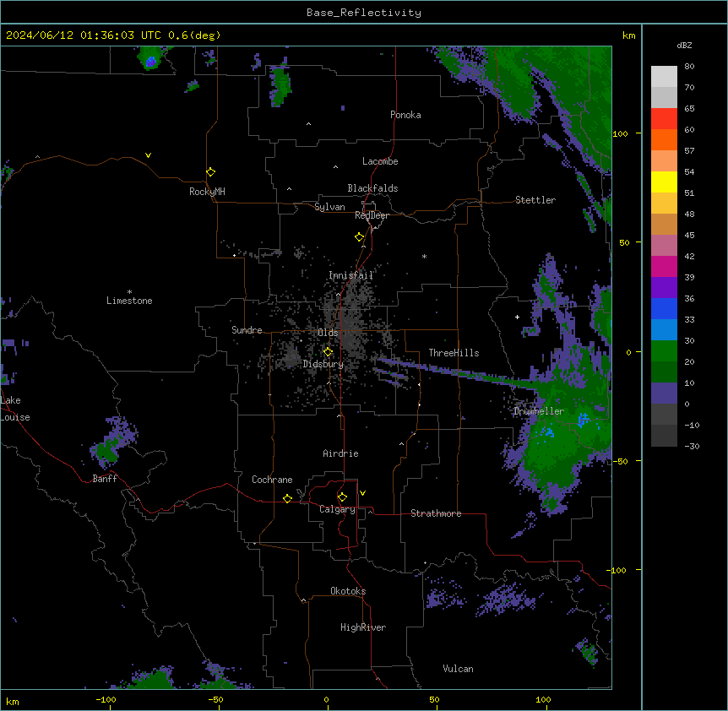Click the RockyMH label
This screenshot has height=711, width=728.
coord(207,192)
